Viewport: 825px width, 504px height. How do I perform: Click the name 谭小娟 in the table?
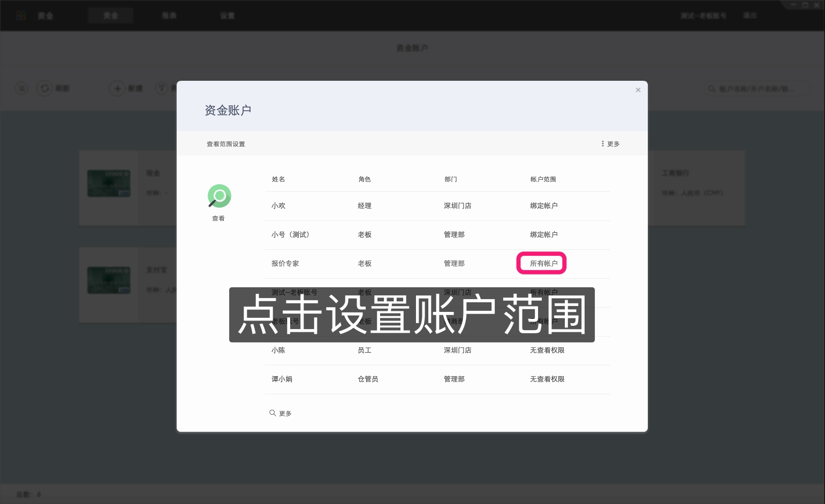(282, 379)
